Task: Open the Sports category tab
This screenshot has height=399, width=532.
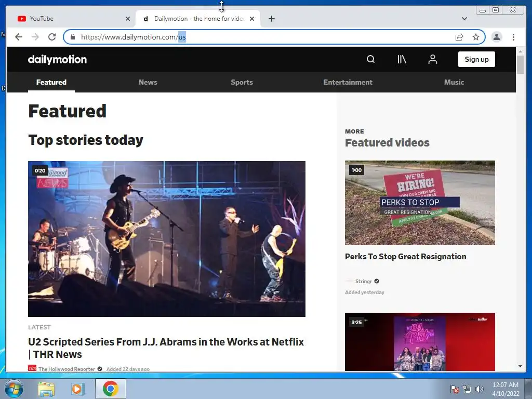Action: click(242, 82)
